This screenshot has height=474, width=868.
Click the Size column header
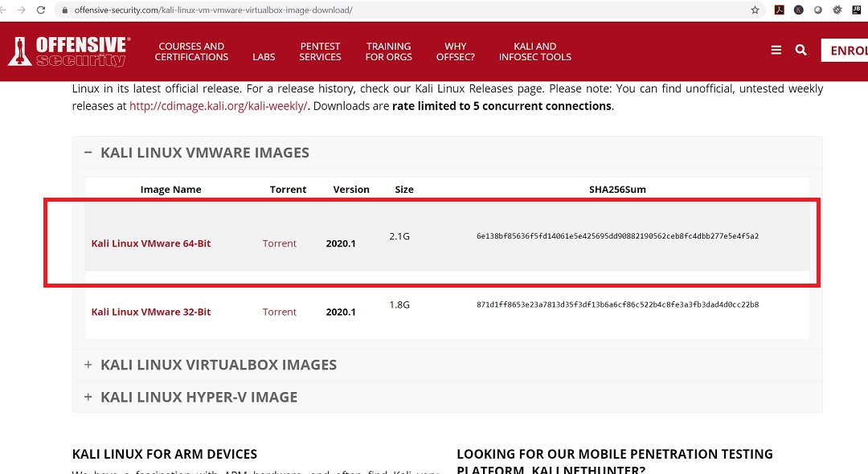click(x=404, y=189)
